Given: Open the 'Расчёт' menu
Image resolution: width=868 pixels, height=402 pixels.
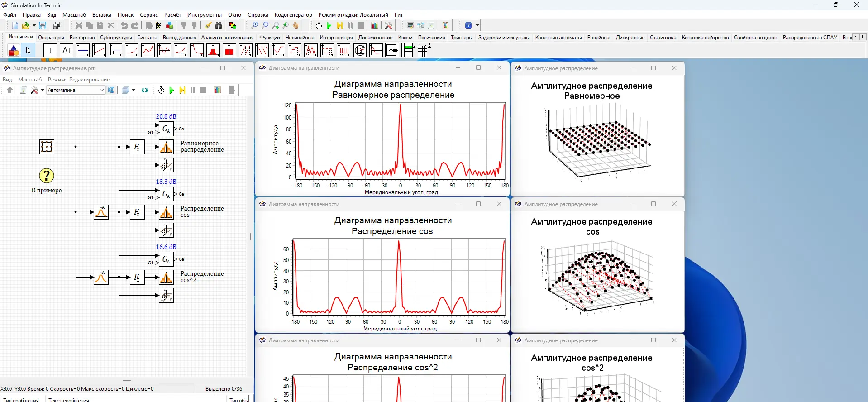Looking at the screenshot, I should point(172,15).
